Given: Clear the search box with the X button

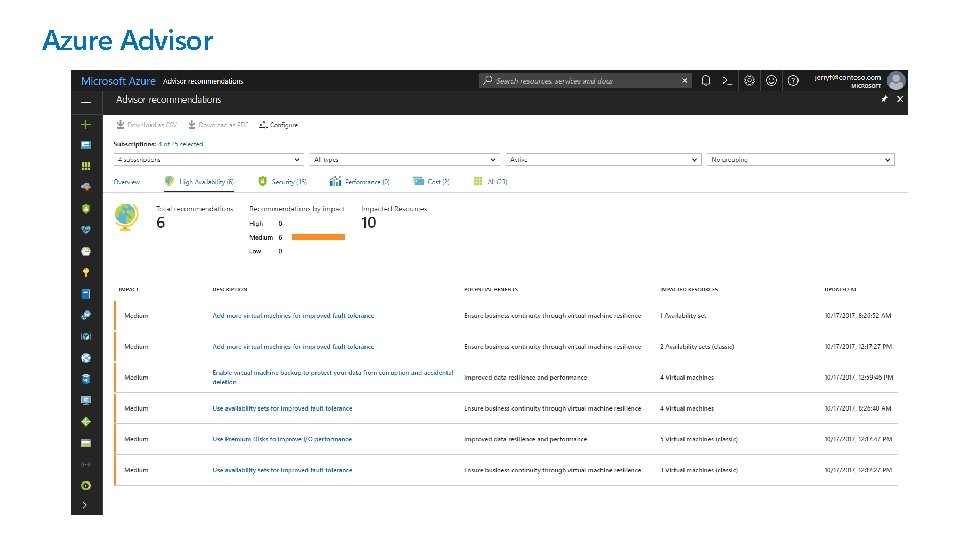Looking at the screenshot, I should point(684,80).
